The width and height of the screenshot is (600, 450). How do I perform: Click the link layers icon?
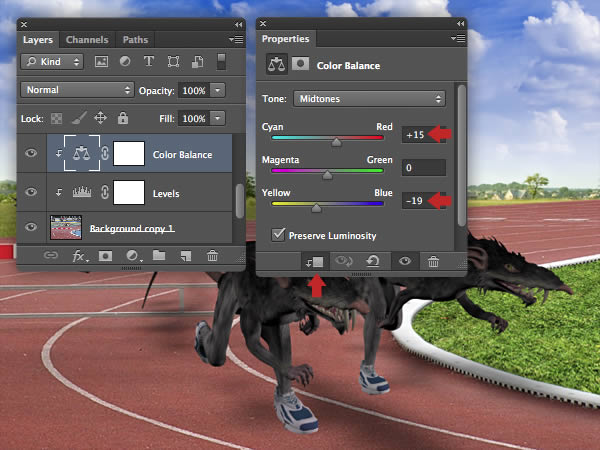pos(51,255)
